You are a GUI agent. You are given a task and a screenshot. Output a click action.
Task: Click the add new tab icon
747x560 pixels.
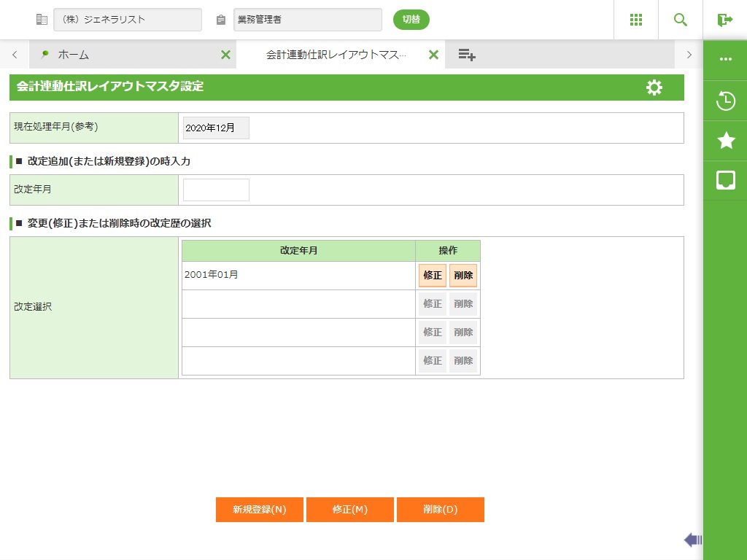pos(467,55)
